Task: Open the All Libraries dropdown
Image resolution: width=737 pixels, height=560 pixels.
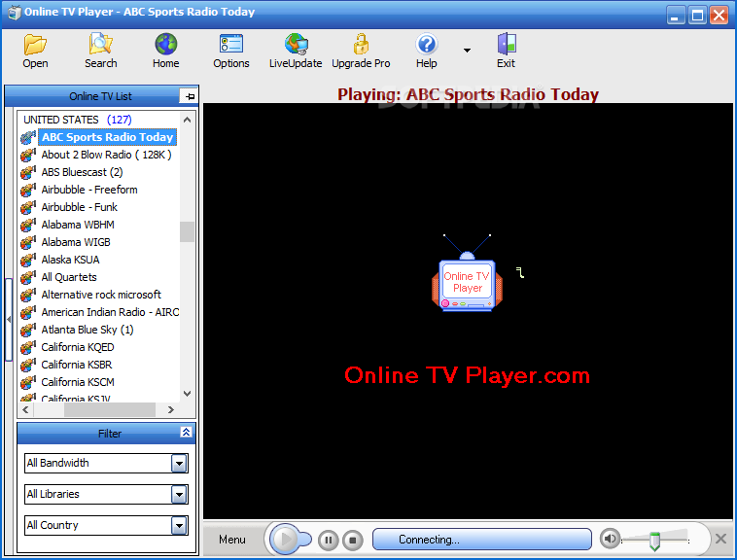Action: pyautogui.click(x=179, y=494)
